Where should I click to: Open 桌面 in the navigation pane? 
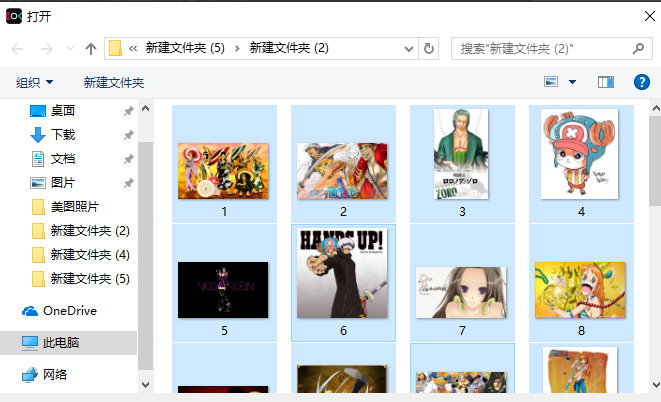click(62, 110)
